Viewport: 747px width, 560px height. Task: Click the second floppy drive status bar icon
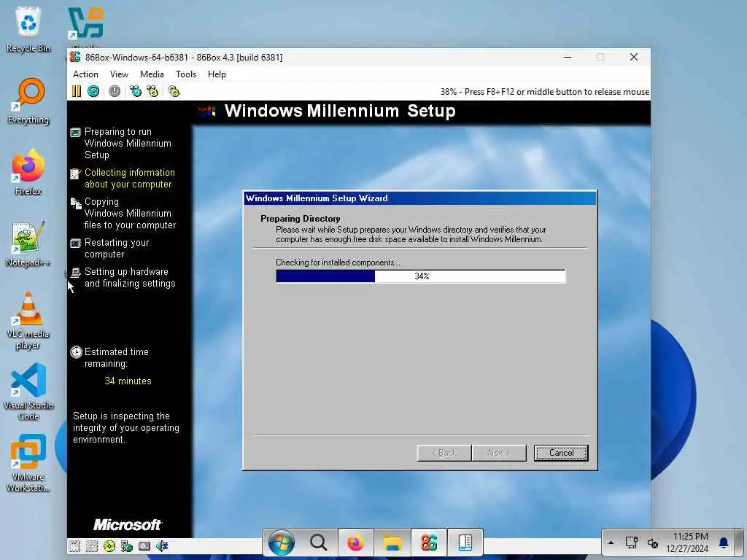(92, 546)
